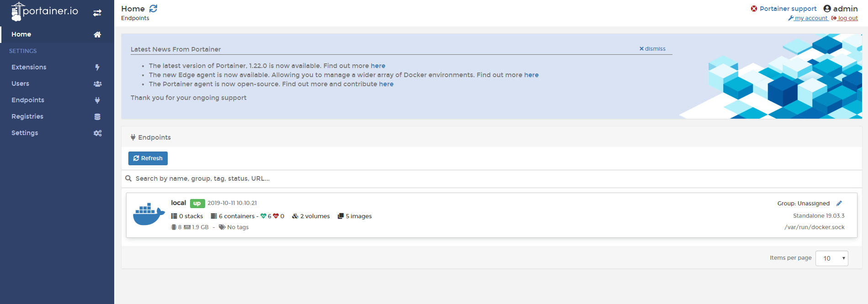Click the blue Refresh button
The image size is (868, 304).
148,158
